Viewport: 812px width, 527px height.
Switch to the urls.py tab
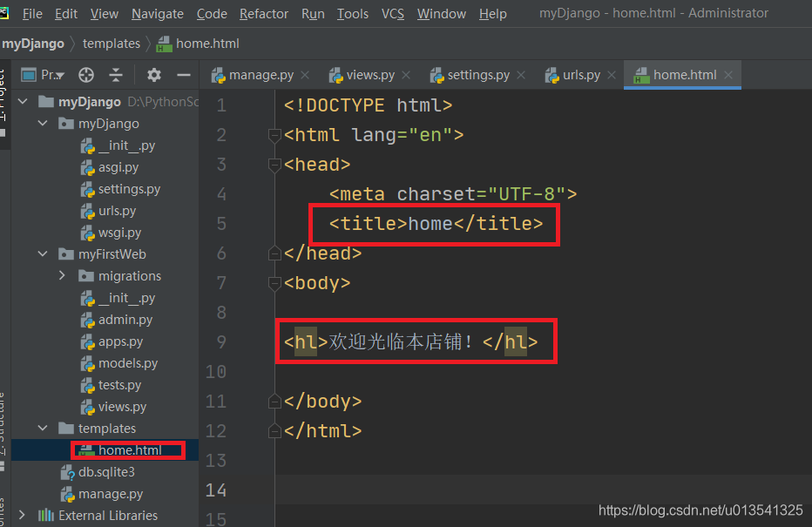tap(573, 75)
